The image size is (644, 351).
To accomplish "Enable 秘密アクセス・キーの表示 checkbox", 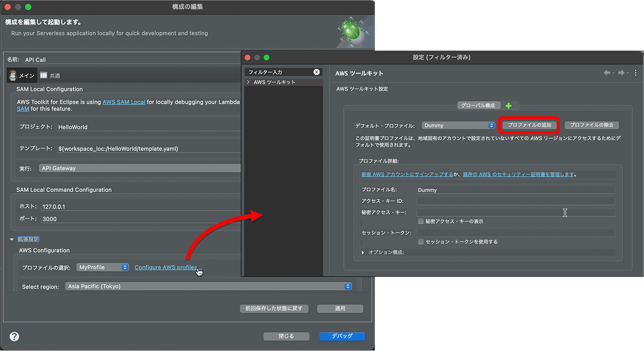I will click(420, 222).
